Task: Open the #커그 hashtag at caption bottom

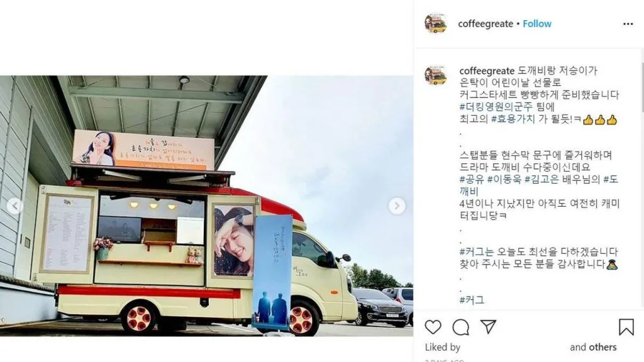Action: pyautogui.click(x=472, y=300)
